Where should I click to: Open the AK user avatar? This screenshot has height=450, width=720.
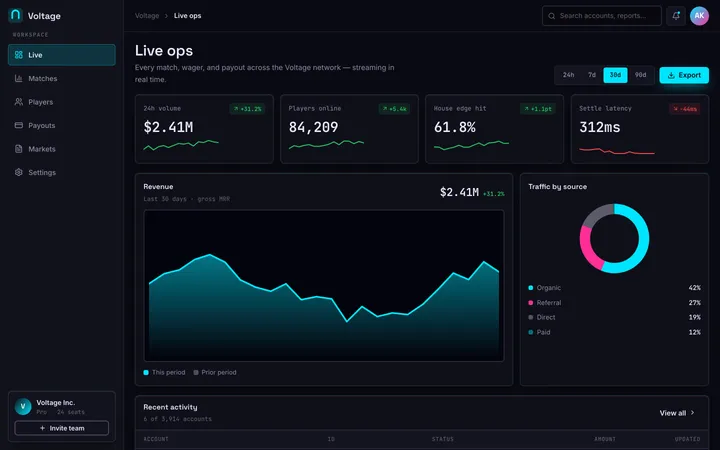click(x=699, y=16)
